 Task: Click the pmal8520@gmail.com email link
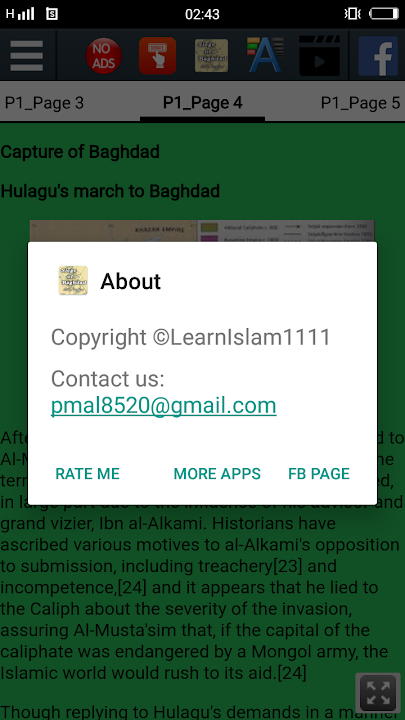(163, 406)
